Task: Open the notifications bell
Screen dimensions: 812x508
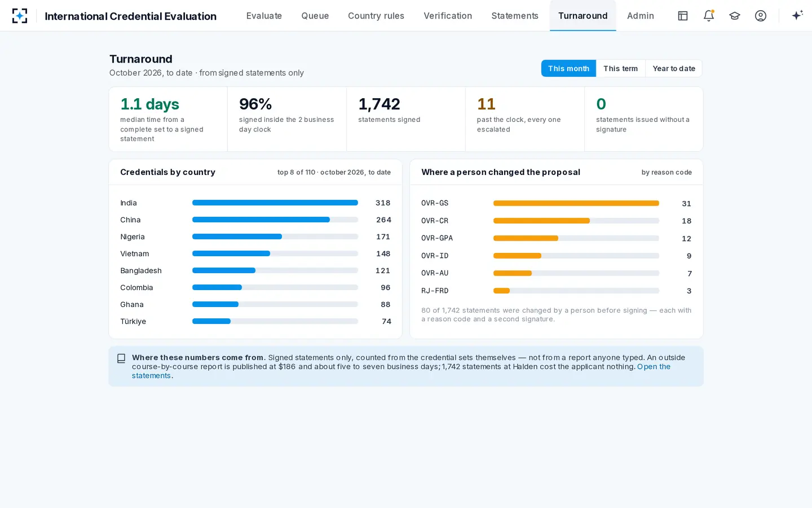Action: 709,16
